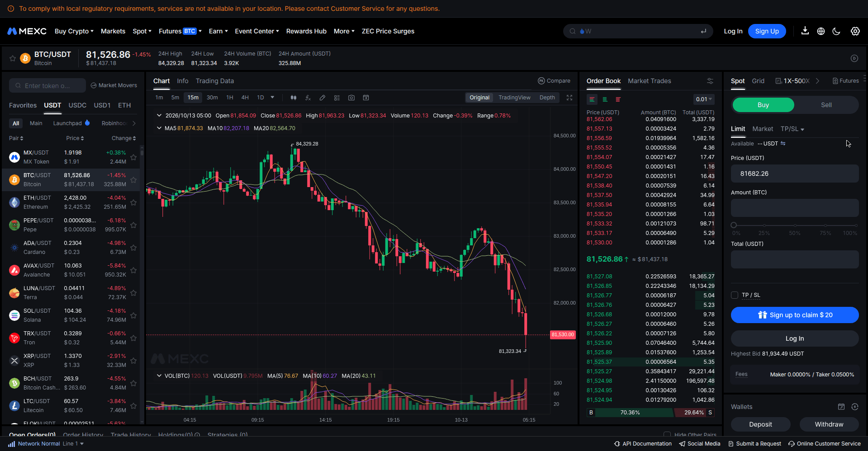Viewport: 868px width, 451px height.
Task: Show only sell orders in order book
Action: point(618,99)
